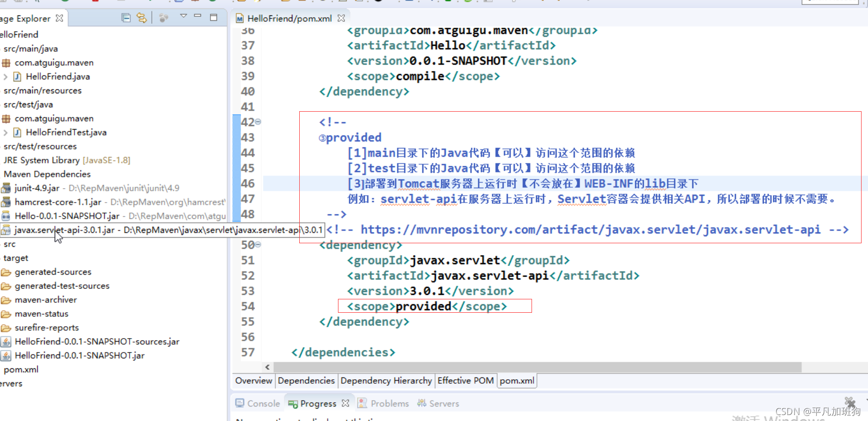Select src/main/resources folder
The height and width of the screenshot is (421, 868).
point(43,90)
